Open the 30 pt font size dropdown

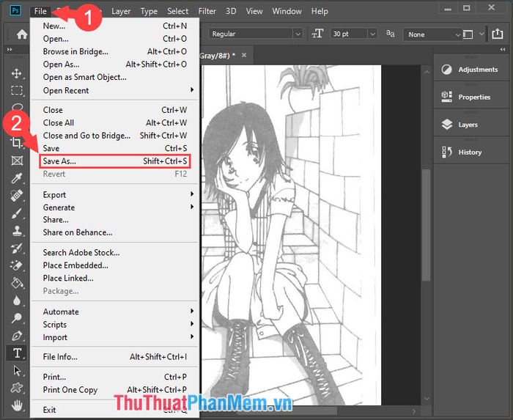[x=354, y=34]
